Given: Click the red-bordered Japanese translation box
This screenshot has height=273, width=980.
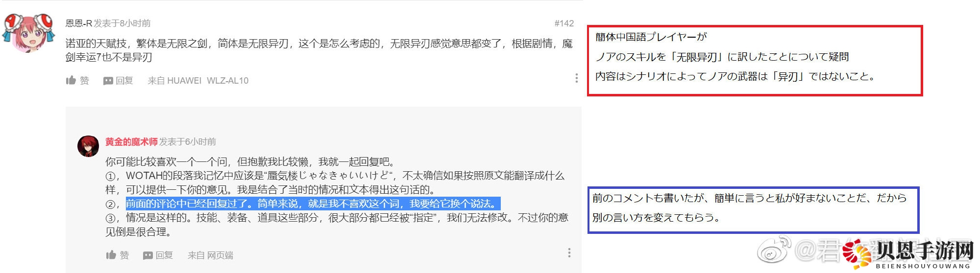Looking at the screenshot, I should [755, 61].
